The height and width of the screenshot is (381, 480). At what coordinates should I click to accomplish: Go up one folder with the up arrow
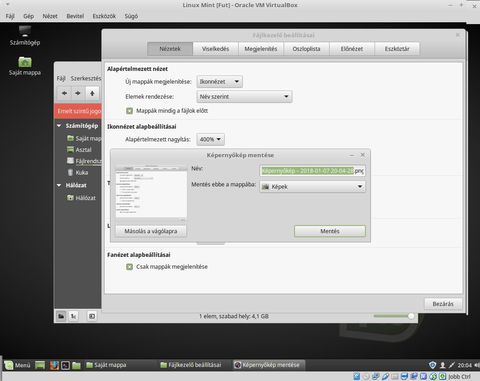[x=92, y=93]
